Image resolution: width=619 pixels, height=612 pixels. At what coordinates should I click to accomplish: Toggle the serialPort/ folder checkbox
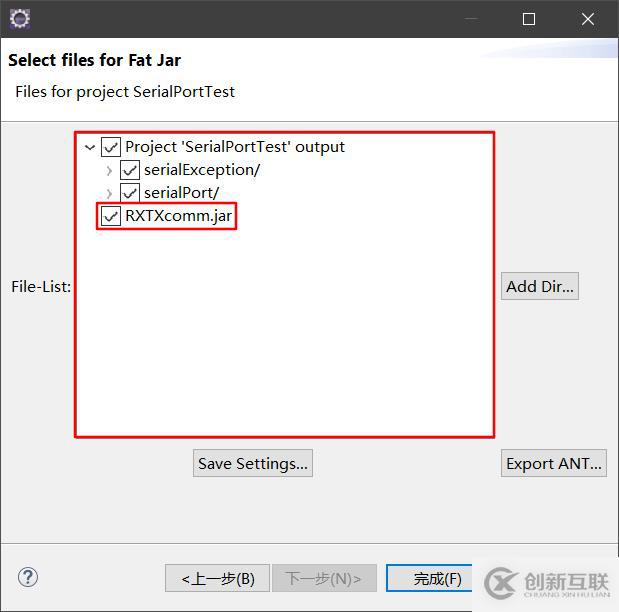130,193
